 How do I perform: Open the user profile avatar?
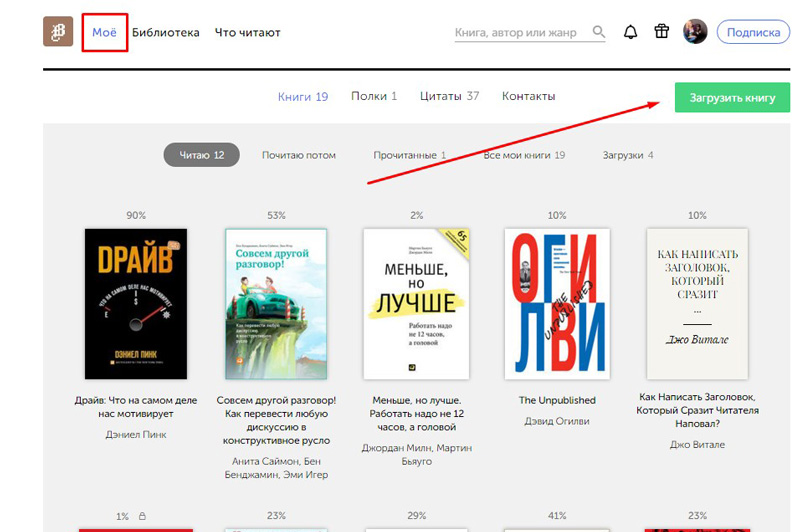695,31
